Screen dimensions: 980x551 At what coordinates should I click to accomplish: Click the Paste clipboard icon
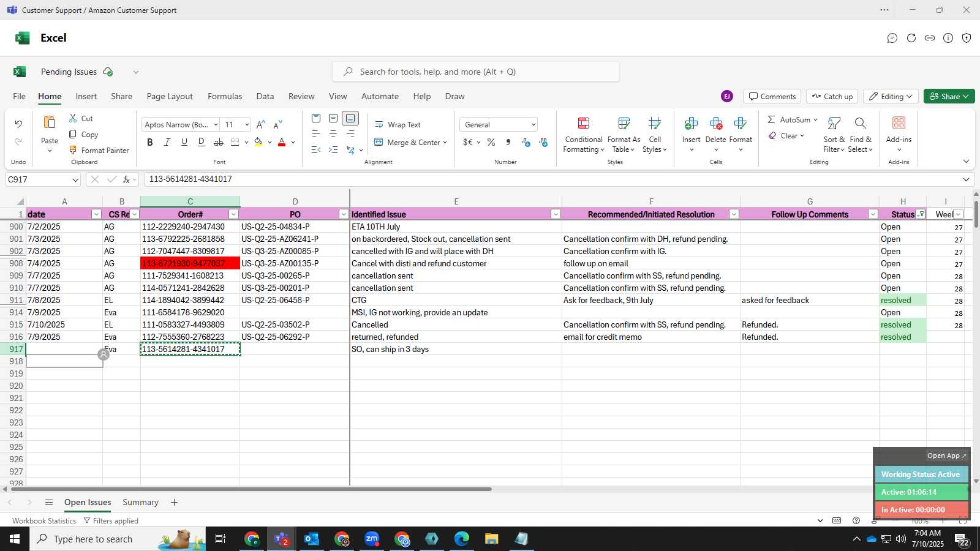point(50,122)
